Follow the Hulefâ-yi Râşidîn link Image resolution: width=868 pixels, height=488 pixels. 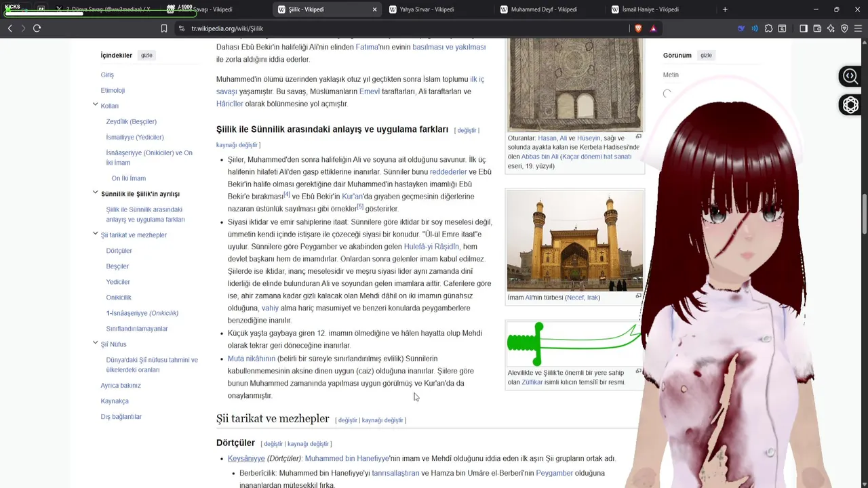coord(431,247)
